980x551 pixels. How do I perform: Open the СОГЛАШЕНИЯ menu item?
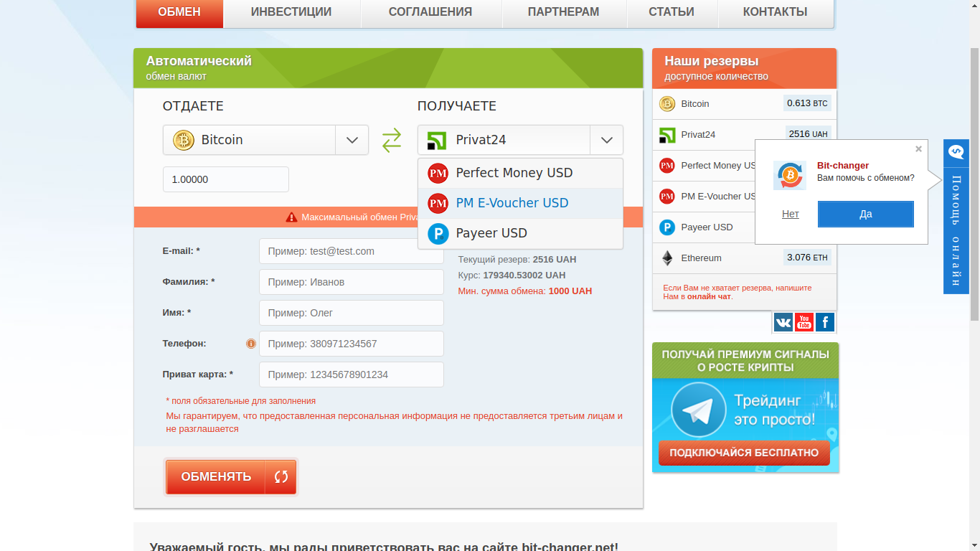[x=430, y=13]
